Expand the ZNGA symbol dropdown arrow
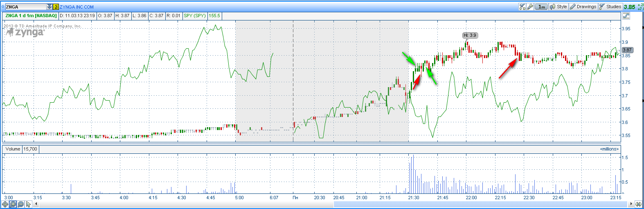The width and height of the screenshot is (644, 209). (x=50, y=7)
